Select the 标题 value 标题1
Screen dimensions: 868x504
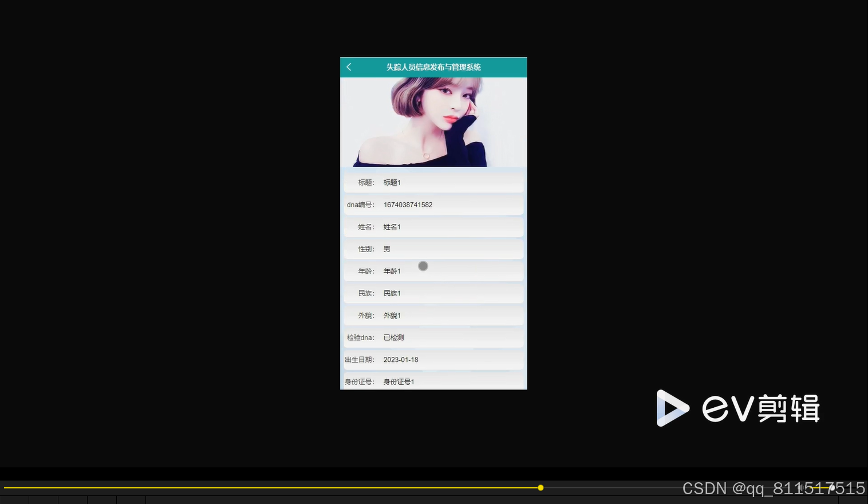click(x=392, y=183)
